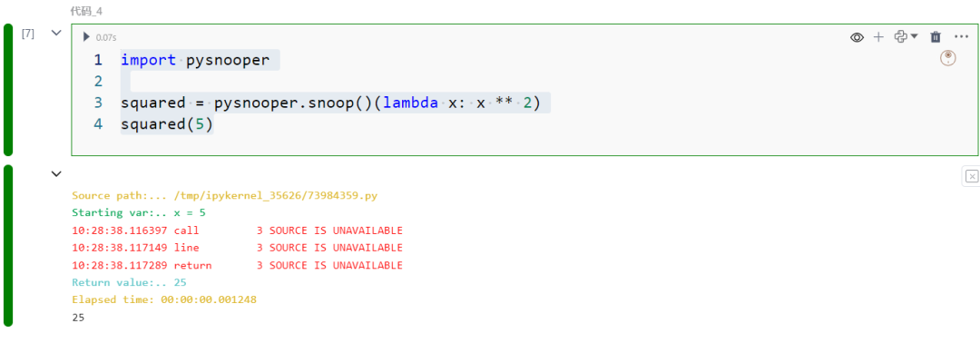Click the green bar beside the output
The width and height of the screenshot is (980, 353).
pyautogui.click(x=8, y=246)
